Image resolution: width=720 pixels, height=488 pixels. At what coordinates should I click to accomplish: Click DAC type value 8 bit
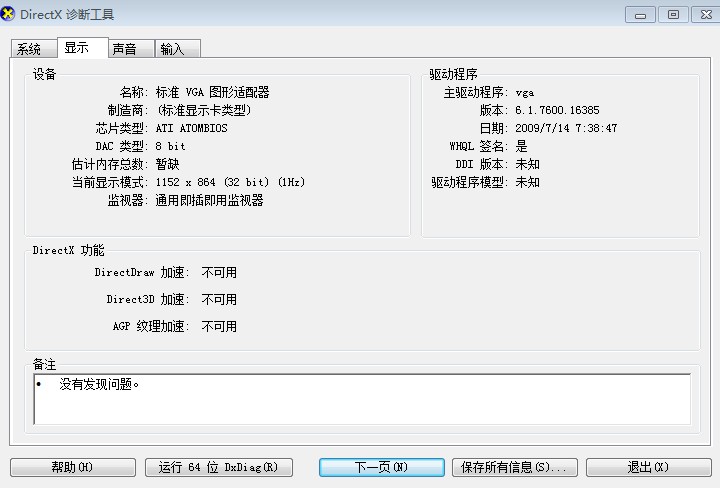(170, 146)
